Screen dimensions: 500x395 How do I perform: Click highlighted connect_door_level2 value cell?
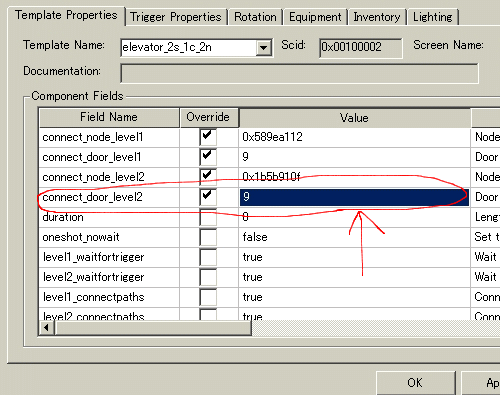pos(354,197)
